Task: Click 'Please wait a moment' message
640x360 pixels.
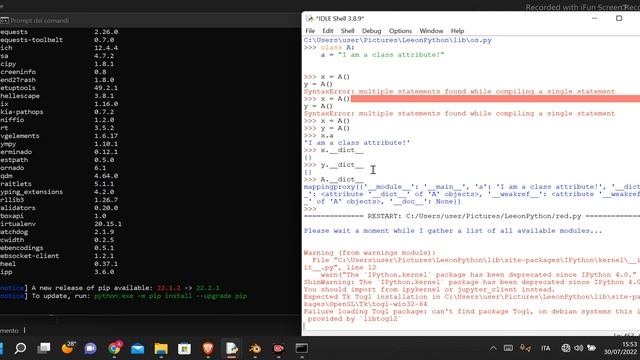Action: coord(453,231)
